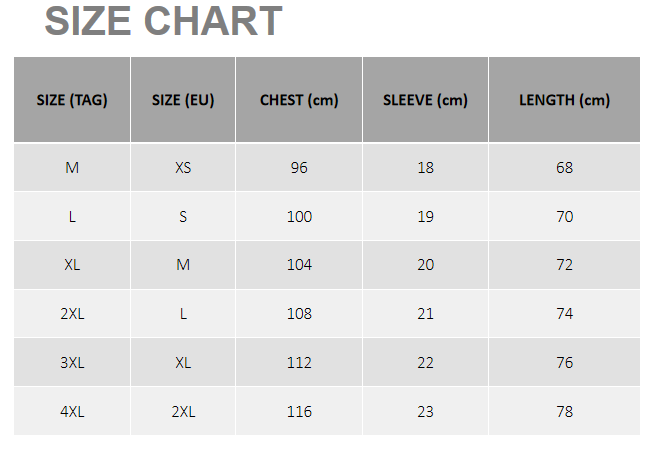The width and height of the screenshot is (669, 452).
Task: Click length value 78
Action: coord(564,412)
